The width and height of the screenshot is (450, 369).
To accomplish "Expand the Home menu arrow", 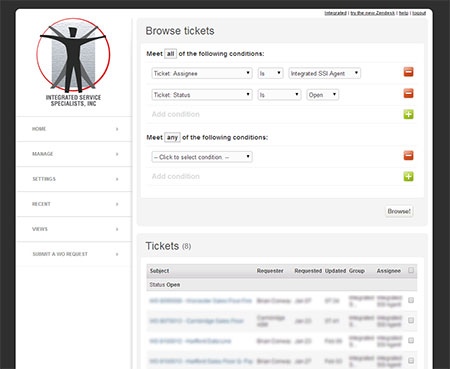I will coord(117,129).
